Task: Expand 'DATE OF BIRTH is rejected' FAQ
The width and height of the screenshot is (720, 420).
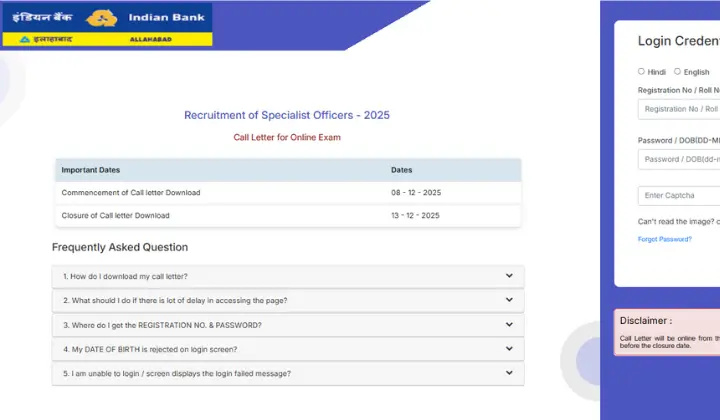Action: pos(288,349)
